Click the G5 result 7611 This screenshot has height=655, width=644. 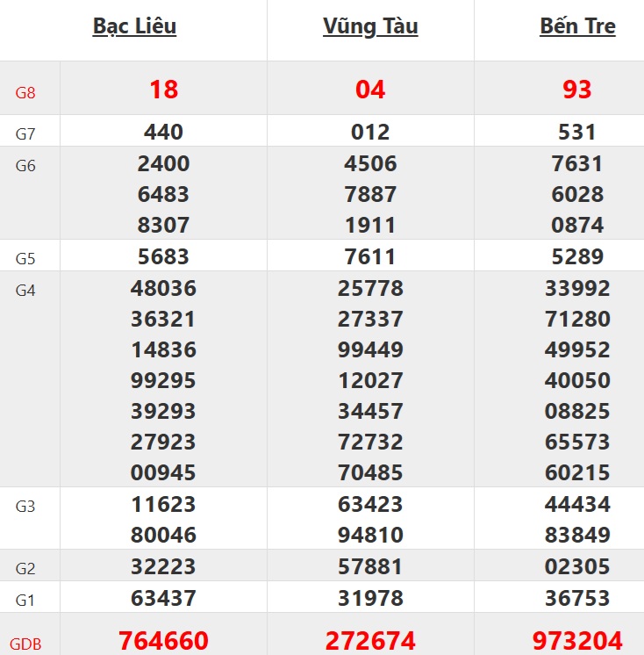point(370,256)
